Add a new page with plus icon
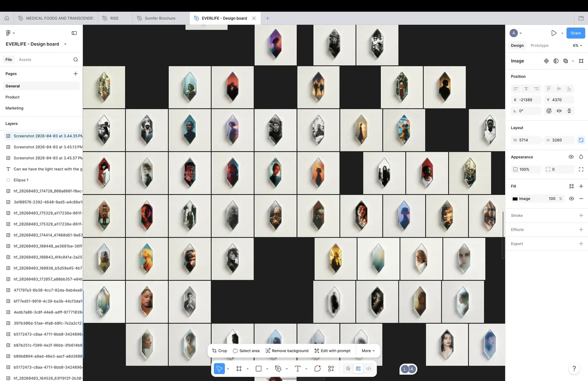The width and height of the screenshot is (588, 381). pyautogui.click(x=76, y=74)
